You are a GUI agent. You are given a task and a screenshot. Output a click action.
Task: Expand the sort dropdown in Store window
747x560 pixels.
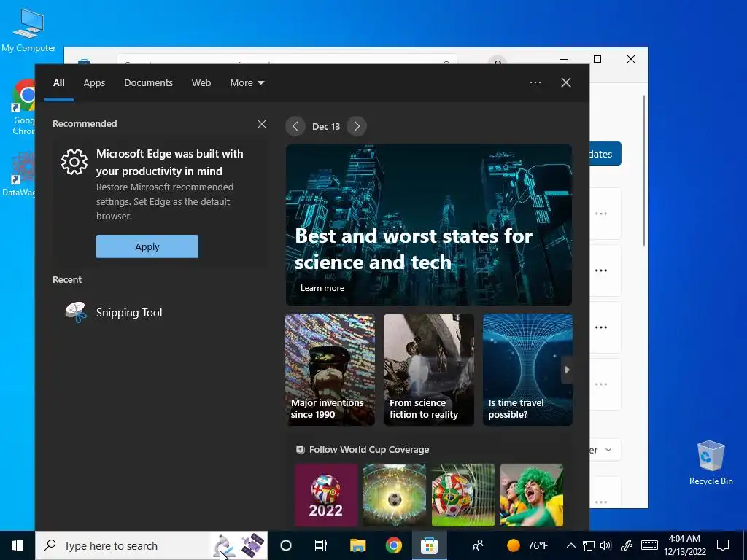pyautogui.click(x=605, y=450)
